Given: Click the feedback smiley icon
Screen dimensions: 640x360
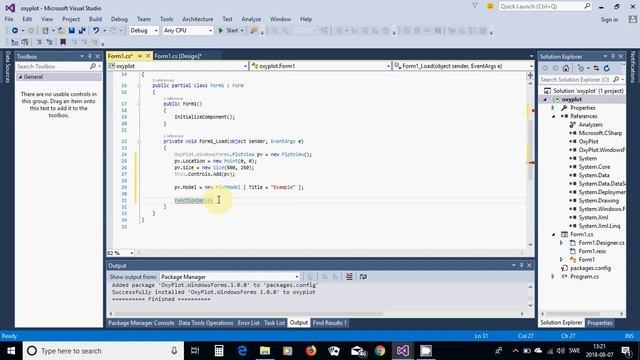Looking at the screenshot, I should [490, 6].
